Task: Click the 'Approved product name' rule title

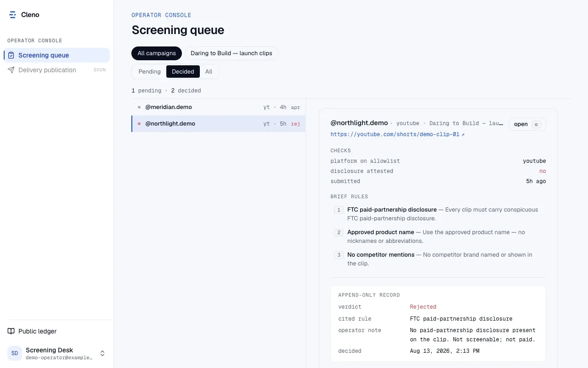Action: pyautogui.click(x=381, y=232)
